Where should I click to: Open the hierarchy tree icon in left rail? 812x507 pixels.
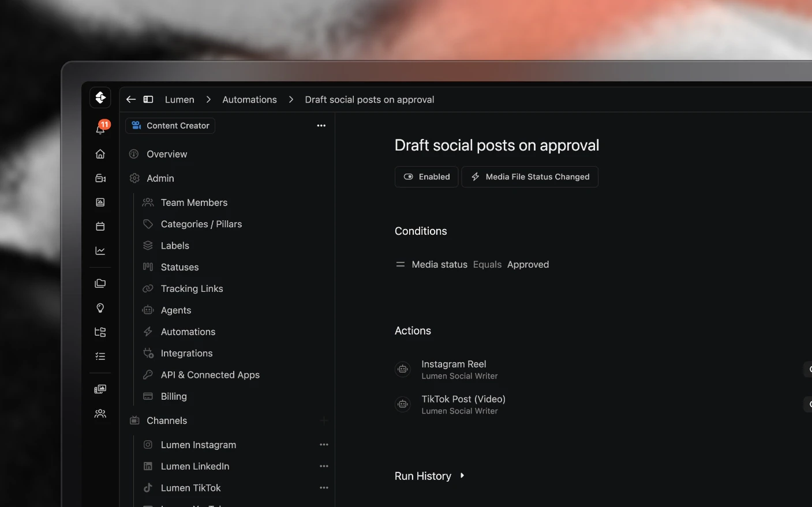point(100,332)
